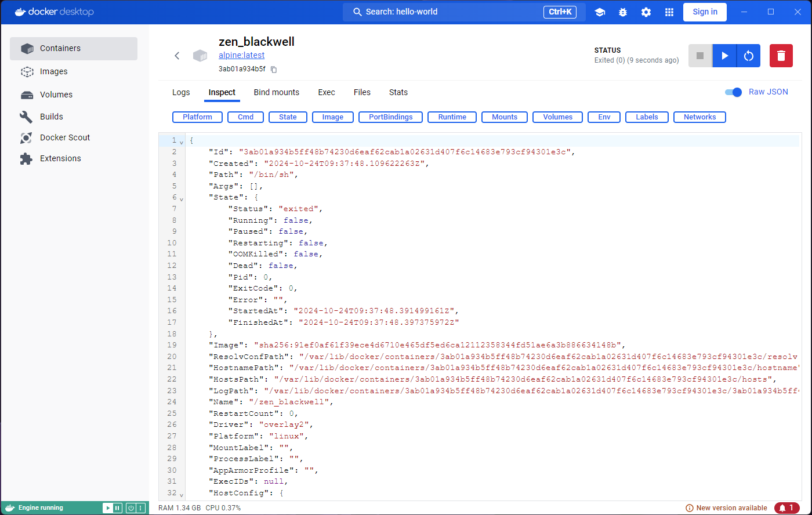Pause the Docker engine from the status bar

click(x=118, y=508)
